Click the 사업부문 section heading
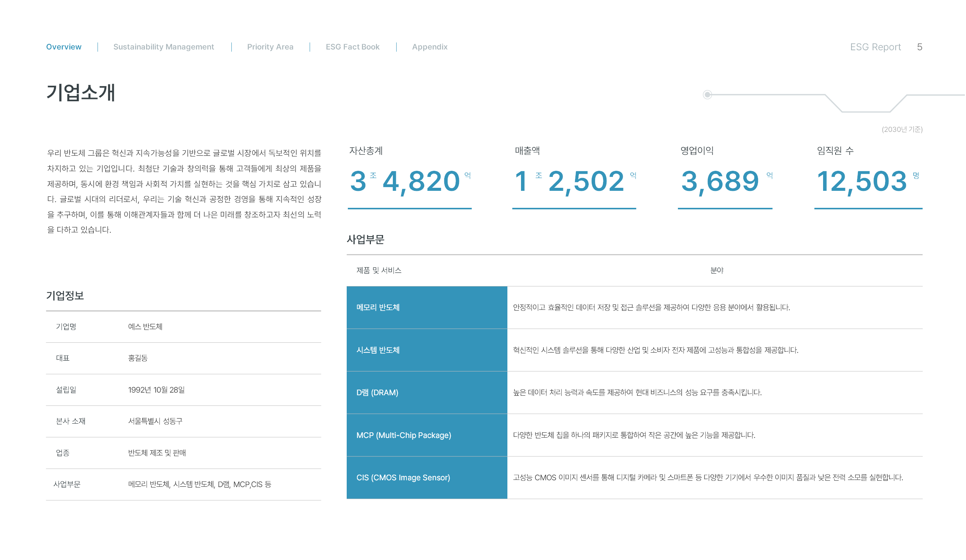This screenshot has height=560, width=966. (x=365, y=240)
